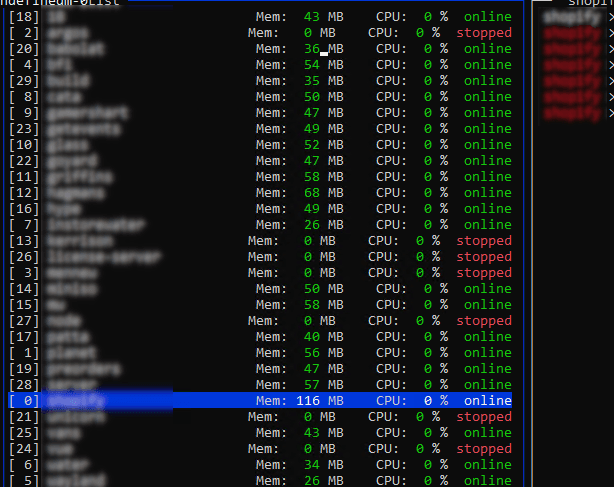Screen dimensions: 614x487
Task: Choose process [29] using 35 MB memory
Action: coord(260,81)
